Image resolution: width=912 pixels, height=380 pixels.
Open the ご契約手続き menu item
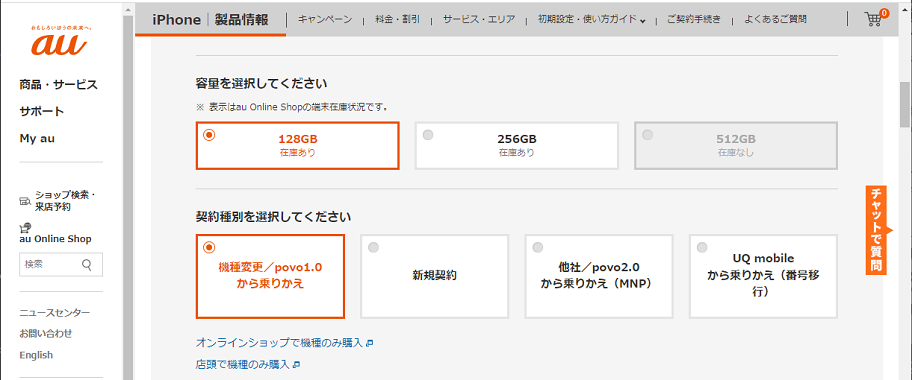click(694, 19)
